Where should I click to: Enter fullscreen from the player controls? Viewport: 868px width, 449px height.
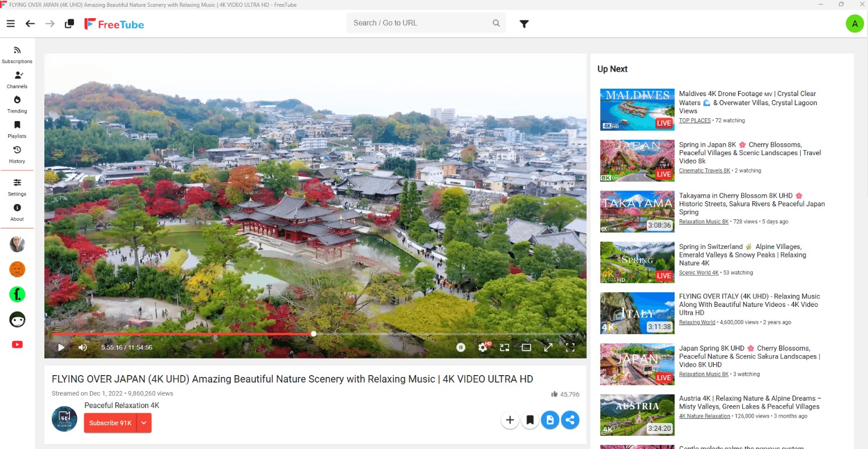click(x=570, y=347)
